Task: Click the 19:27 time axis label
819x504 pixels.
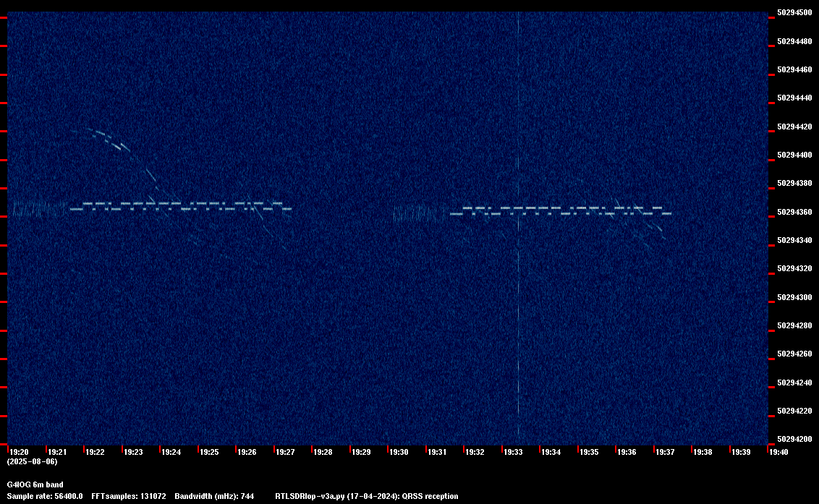Action: [x=285, y=452]
